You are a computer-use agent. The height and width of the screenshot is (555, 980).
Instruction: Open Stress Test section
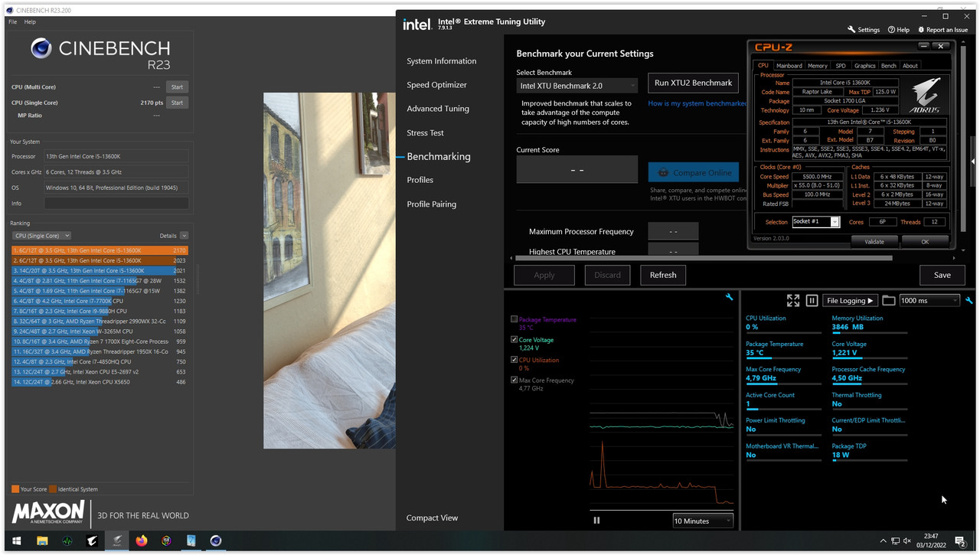(x=425, y=132)
